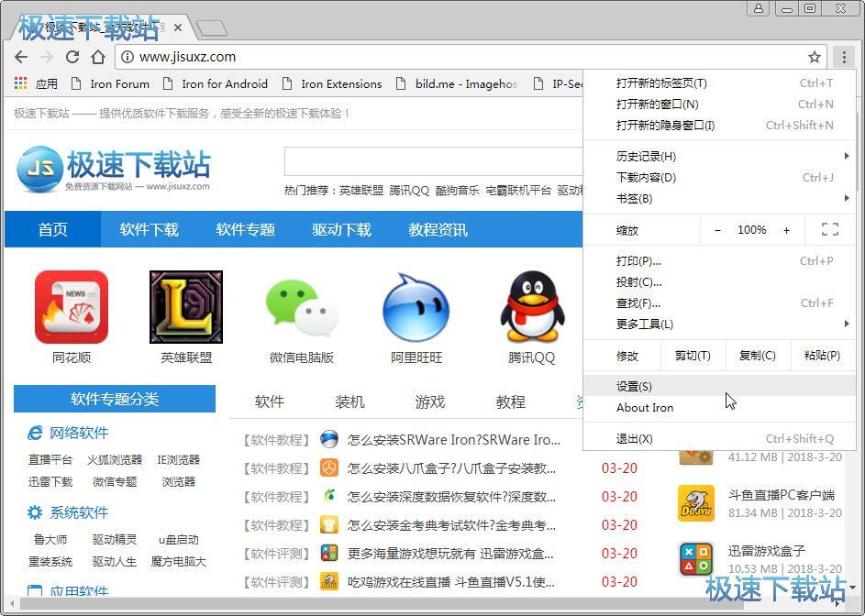Toggle the bookmark star in the address bar
Viewport: 865px width, 616px height.
[815, 56]
